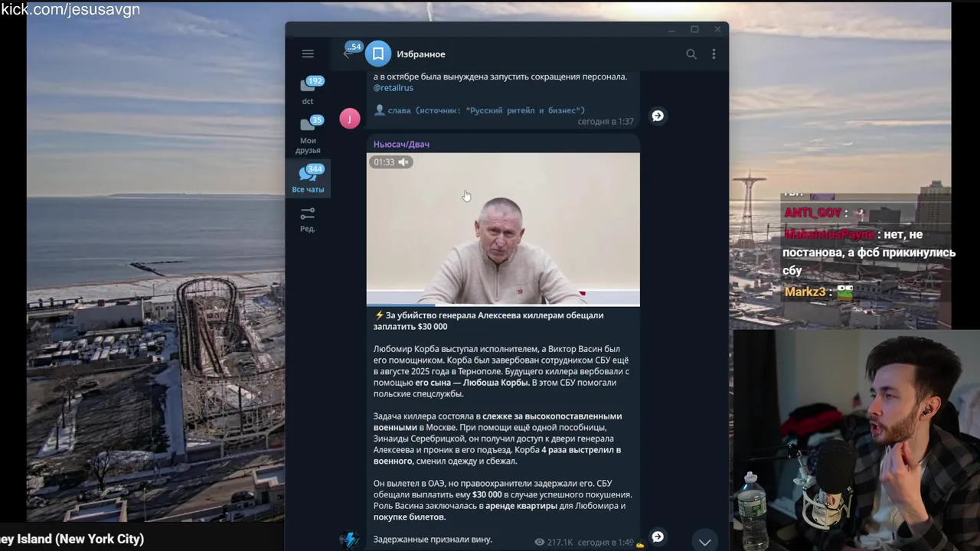The width and height of the screenshot is (980, 551).
Task: Play the video of the seated man
Action: tap(503, 230)
